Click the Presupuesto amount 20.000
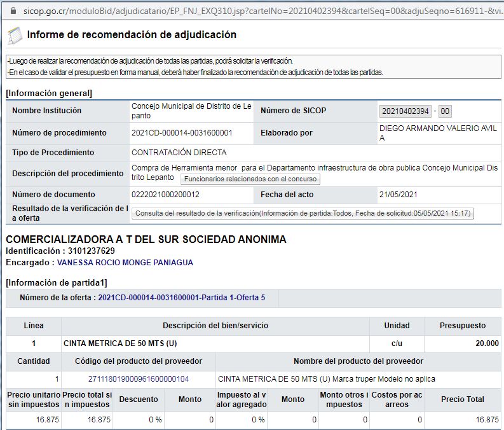This screenshot has height=430, width=504. pos(487,343)
